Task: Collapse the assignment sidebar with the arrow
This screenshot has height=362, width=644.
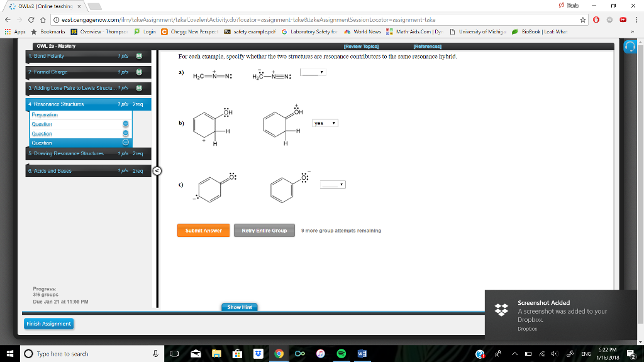Action: pos(156,171)
